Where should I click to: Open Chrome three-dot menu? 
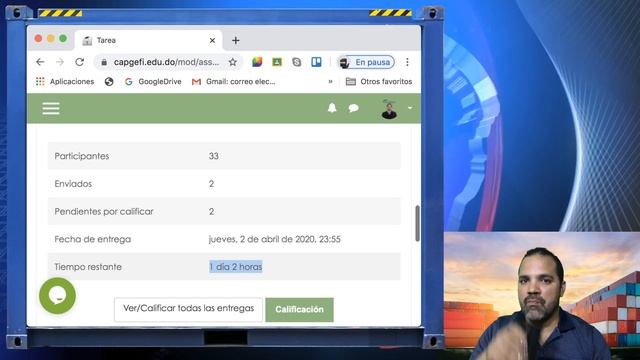[x=407, y=62]
